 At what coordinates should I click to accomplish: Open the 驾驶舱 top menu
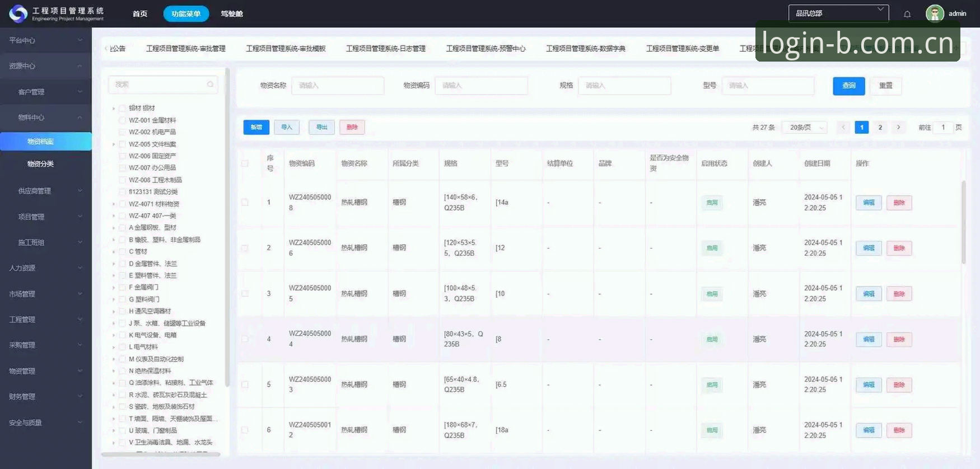point(231,14)
